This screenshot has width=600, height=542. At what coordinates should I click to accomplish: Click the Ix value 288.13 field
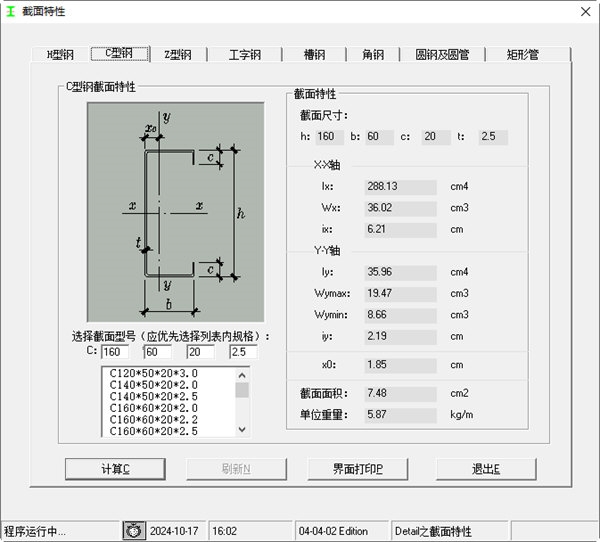tap(400, 186)
